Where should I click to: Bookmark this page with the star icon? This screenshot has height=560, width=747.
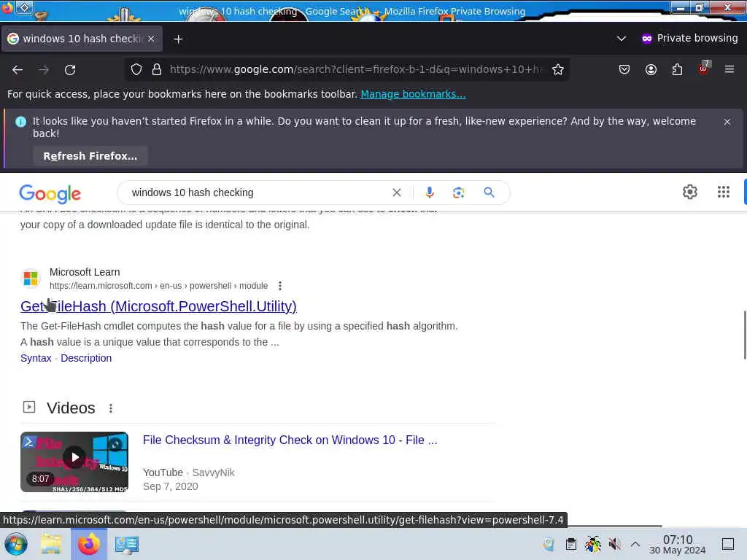558,69
